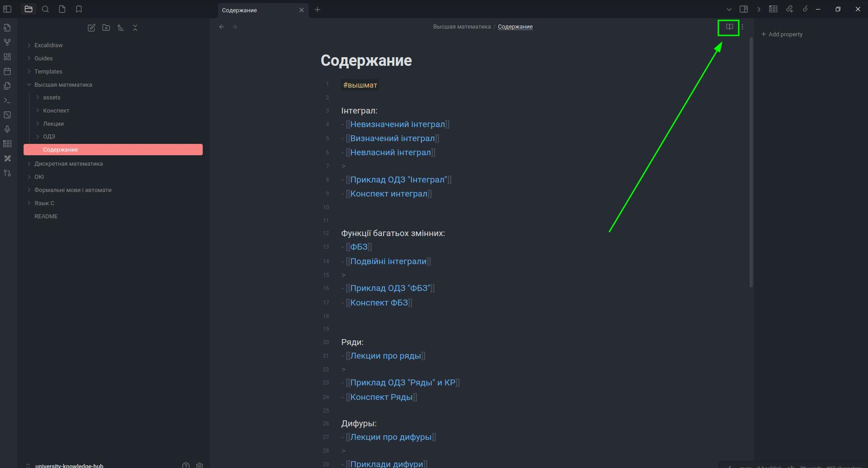Screen dimensions: 868x468
Task: Insert a table using the table icon
Action: pos(7,144)
